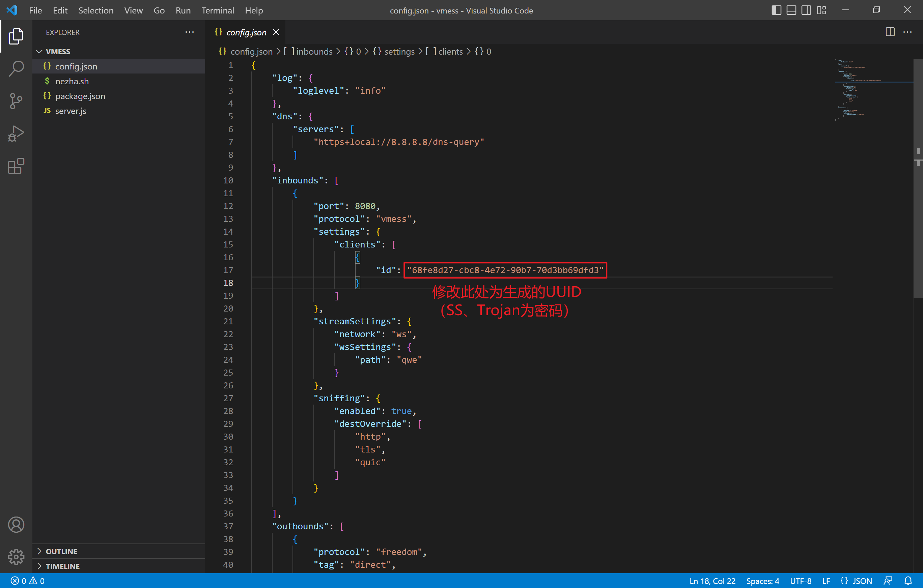Screen dimensions: 923x588
Task: Toggle secondary side bar visibility
Action: [806, 10]
